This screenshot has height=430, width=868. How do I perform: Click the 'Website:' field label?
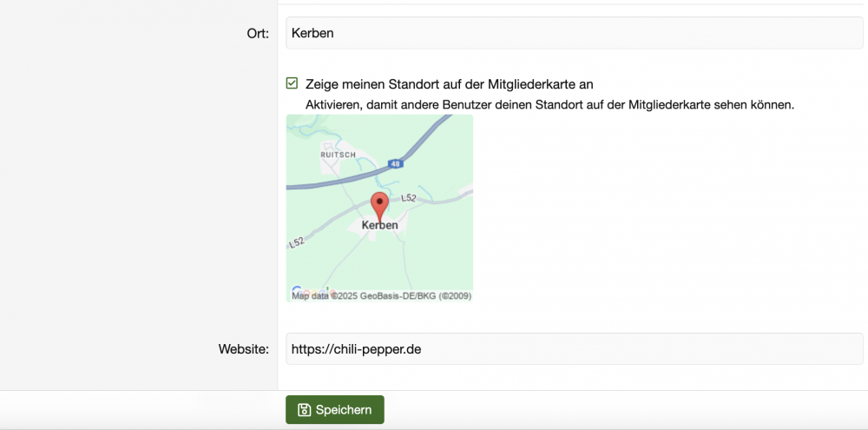pos(244,349)
